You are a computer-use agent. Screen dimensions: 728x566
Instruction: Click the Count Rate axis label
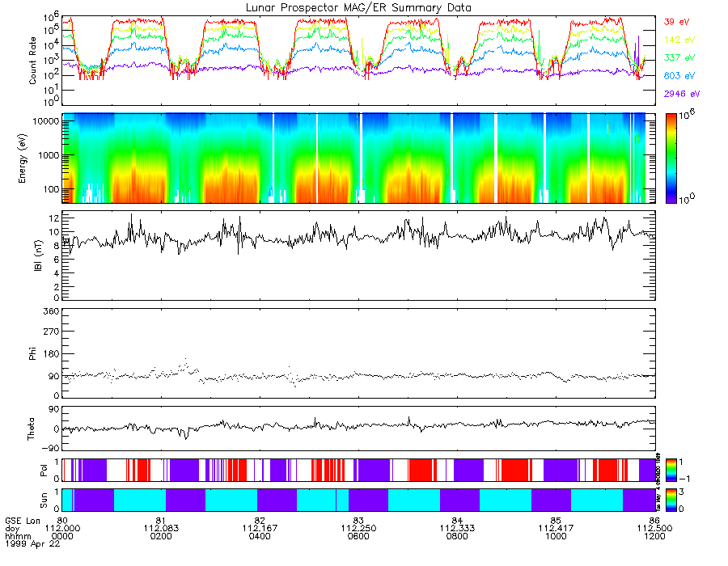click(32, 61)
